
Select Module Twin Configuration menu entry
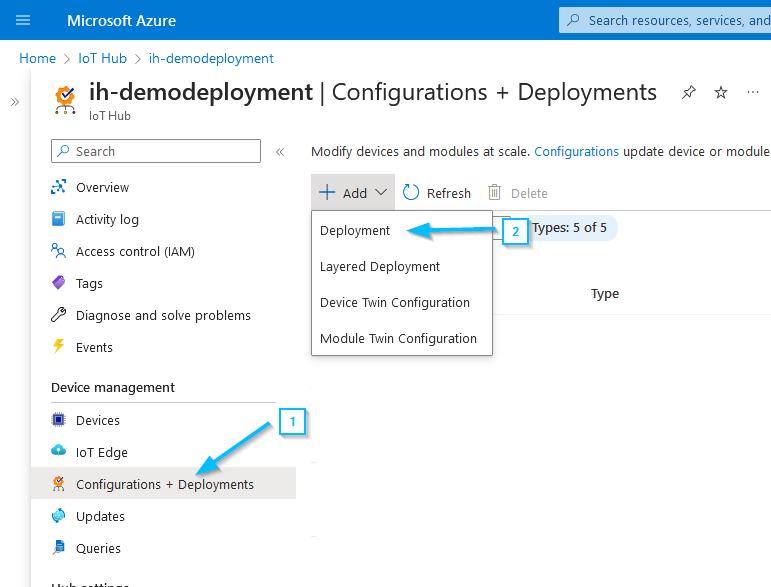pyautogui.click(x=398, y=338)
